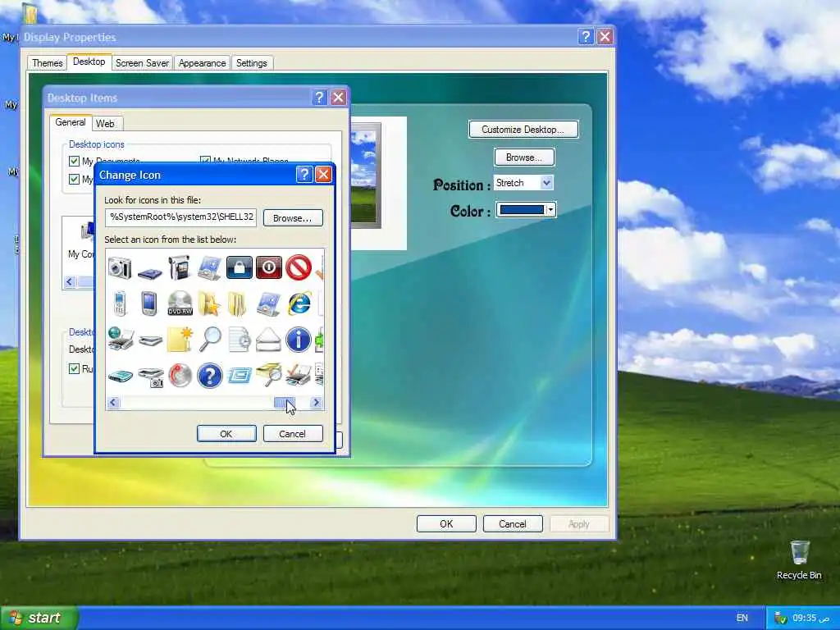Select the scanner with camera icon
This screenshot has height=630, width=840.
click(151, 377)
